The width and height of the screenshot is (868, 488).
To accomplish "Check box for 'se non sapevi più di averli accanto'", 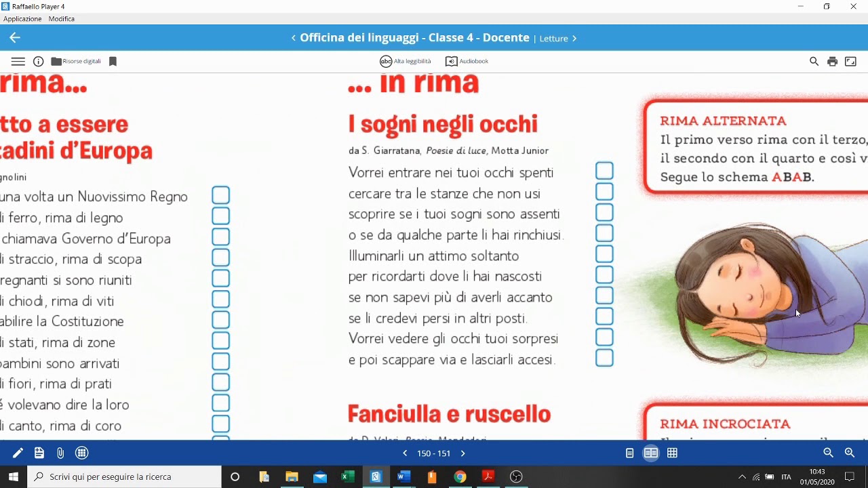I will click(604, 296).
